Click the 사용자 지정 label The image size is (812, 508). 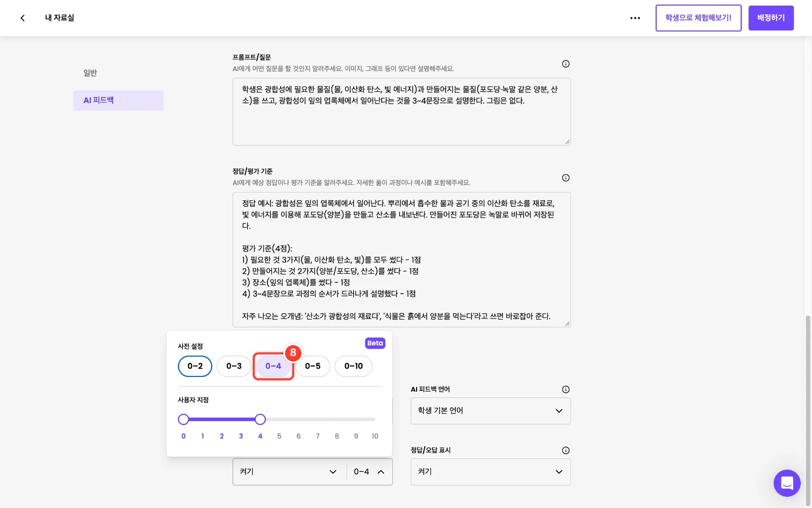(x=193, y=400)
